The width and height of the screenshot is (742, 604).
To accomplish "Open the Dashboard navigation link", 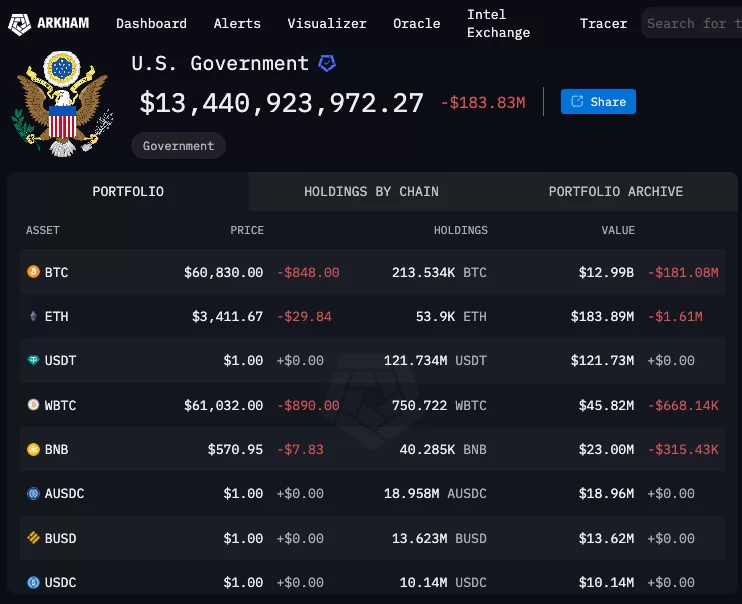I will 151,23.
